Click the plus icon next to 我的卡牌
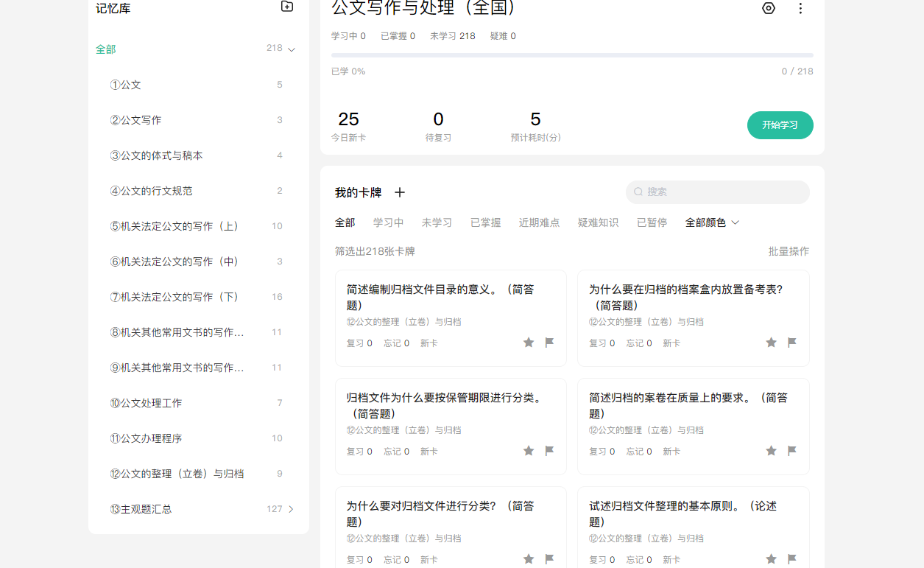The height and width of the screenshot is (568, 924). tap(400, 192)
